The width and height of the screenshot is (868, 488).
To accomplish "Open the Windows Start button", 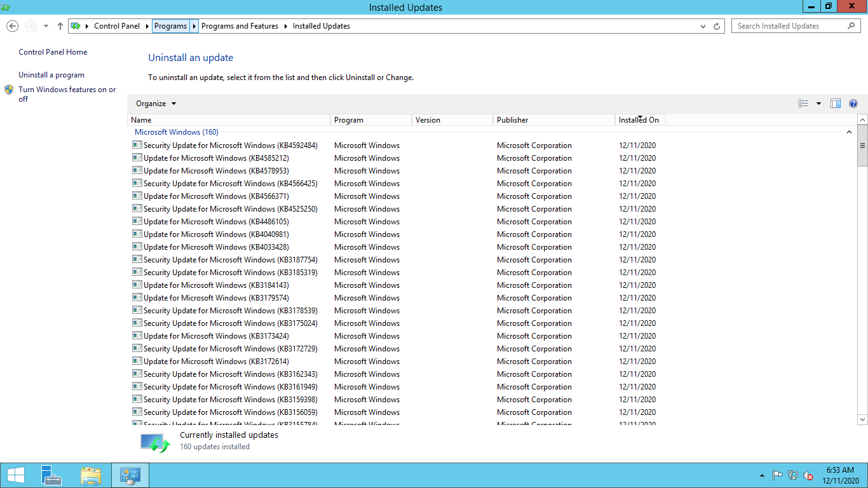I will click(x=16, y=475).
